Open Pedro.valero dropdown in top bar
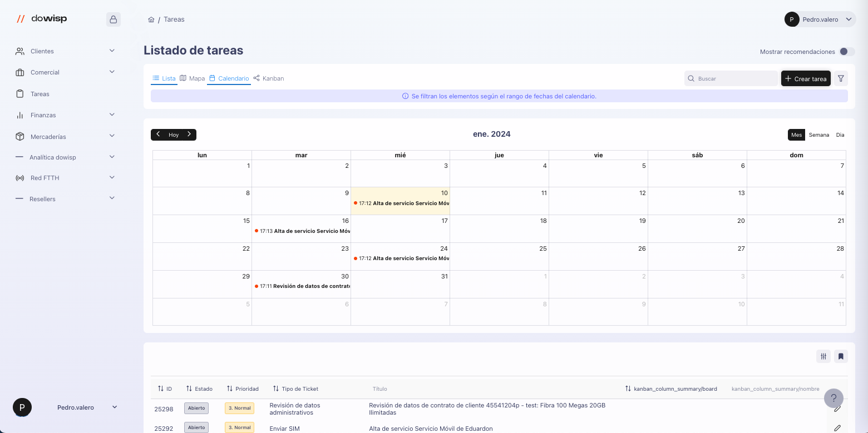 (x=820, y=19)
